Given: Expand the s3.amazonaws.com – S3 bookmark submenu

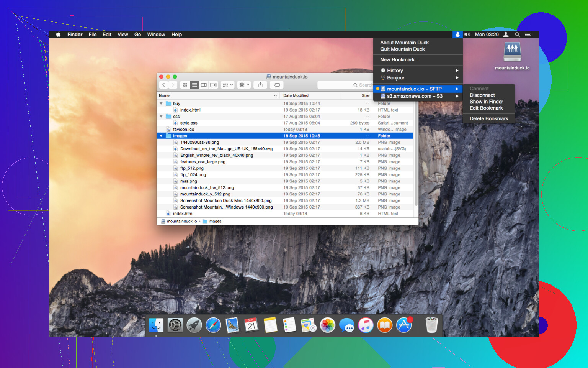Looking at the screenshot, I should point(418,96).
